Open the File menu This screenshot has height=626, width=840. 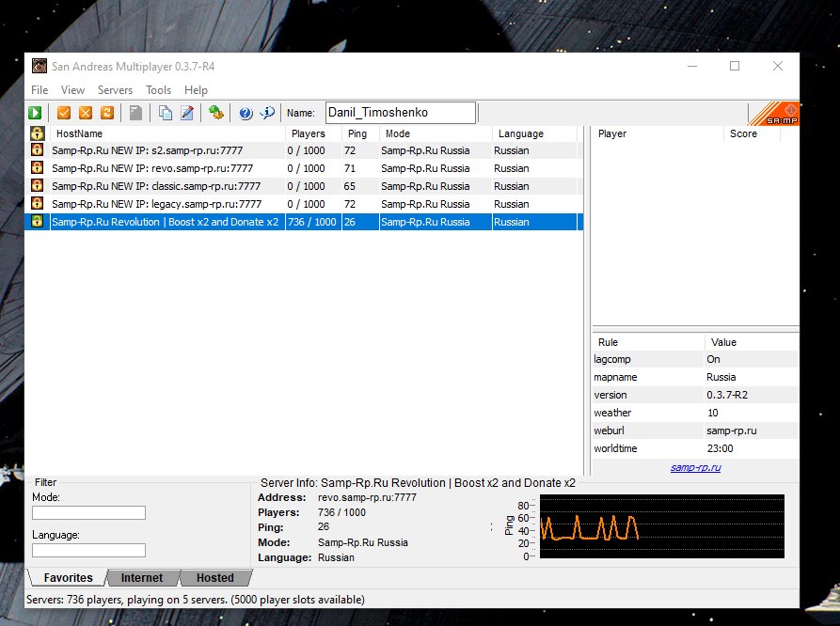[x=40, y=90]
